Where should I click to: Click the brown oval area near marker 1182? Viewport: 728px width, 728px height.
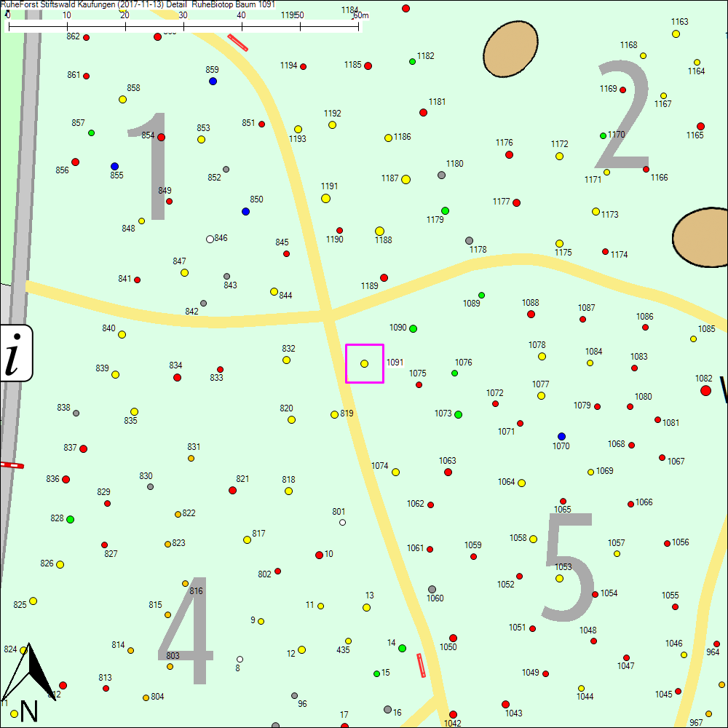click(511, 49)
